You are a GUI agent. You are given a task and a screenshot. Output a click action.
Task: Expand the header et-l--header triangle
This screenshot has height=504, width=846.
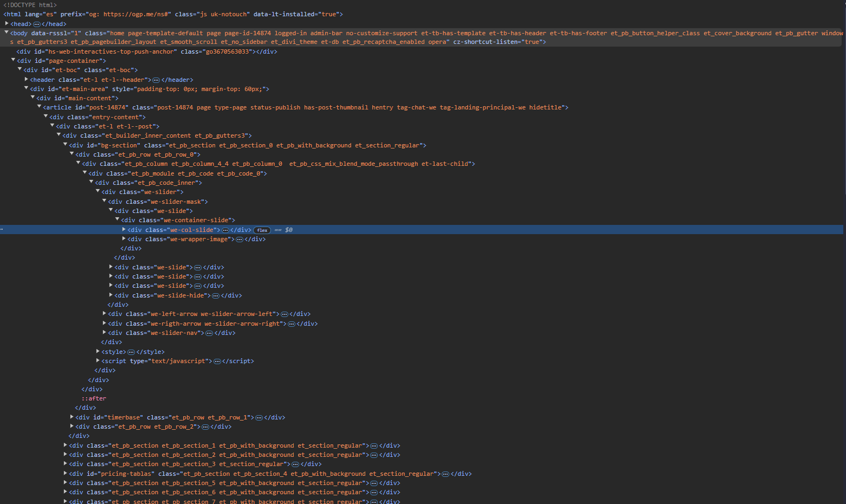point(27,79)
